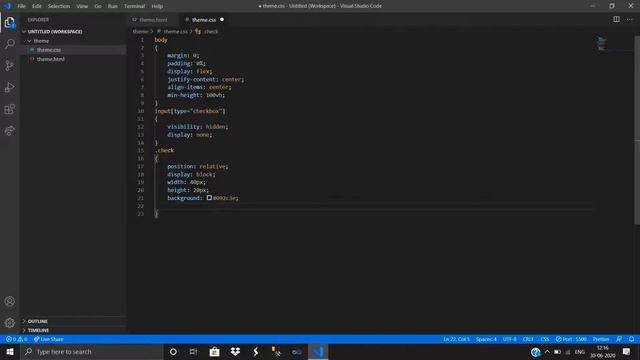Open the Manage gear icon
The image size is (640, 360).
(x=10, y=323)
